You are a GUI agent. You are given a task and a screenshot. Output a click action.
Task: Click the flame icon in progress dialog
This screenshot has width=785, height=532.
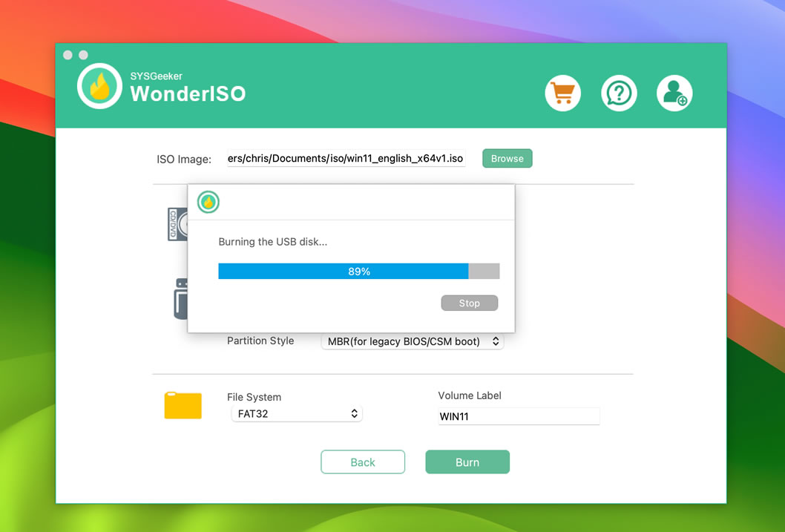pos(208,203)
